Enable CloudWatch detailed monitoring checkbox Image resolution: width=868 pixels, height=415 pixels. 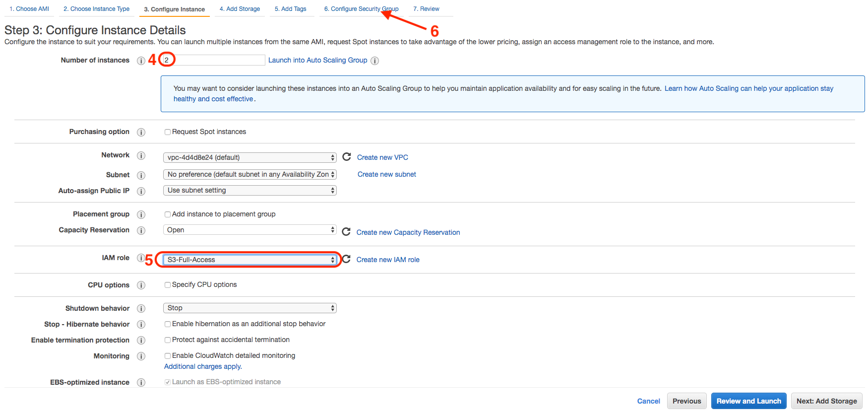click(x=168, y=356)
